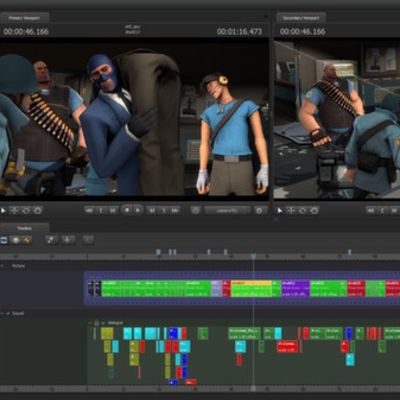The height and width of the screenshot is (400, 400).
Task: Select the lavender shot clip in Picture track
Action: coord(216,288)
